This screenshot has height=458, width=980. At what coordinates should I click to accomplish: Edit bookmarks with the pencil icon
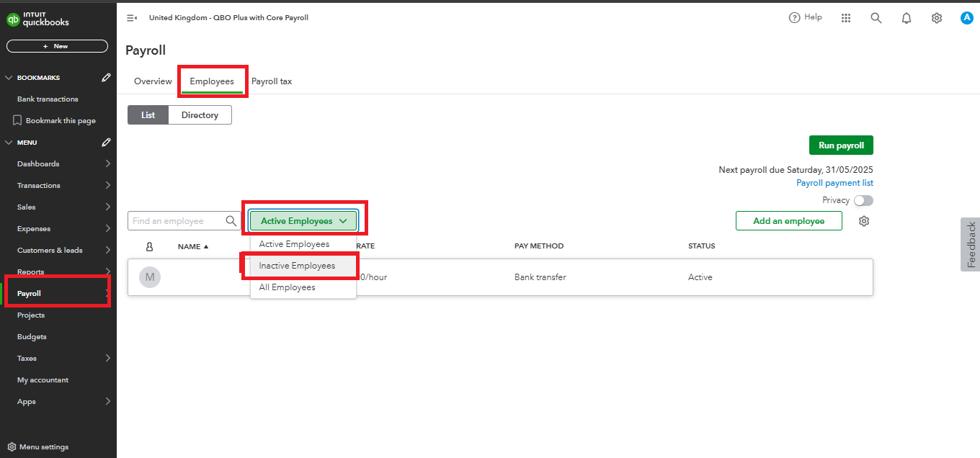[x=107, y=78]
